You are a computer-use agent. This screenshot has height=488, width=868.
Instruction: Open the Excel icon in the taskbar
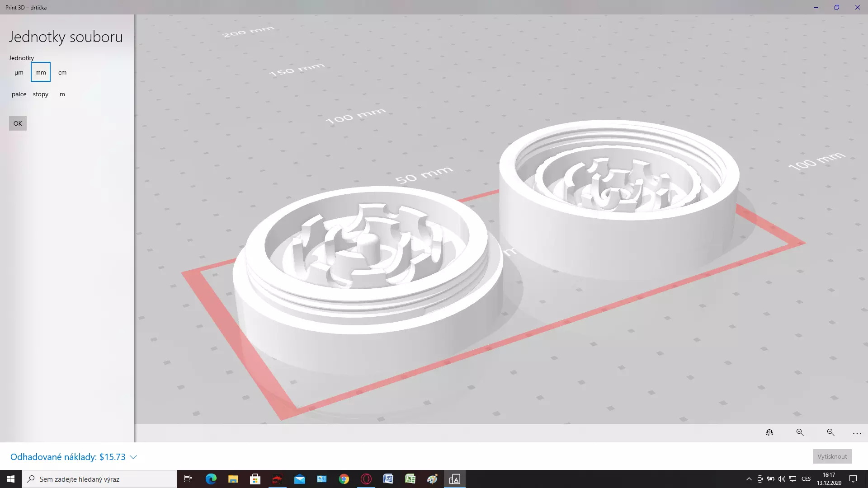tap(410, 479)
